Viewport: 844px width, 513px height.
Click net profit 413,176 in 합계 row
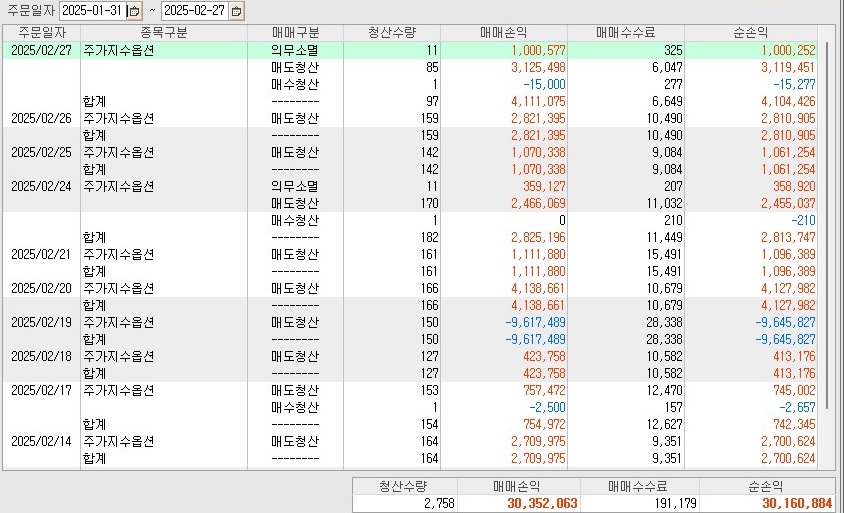794,373
